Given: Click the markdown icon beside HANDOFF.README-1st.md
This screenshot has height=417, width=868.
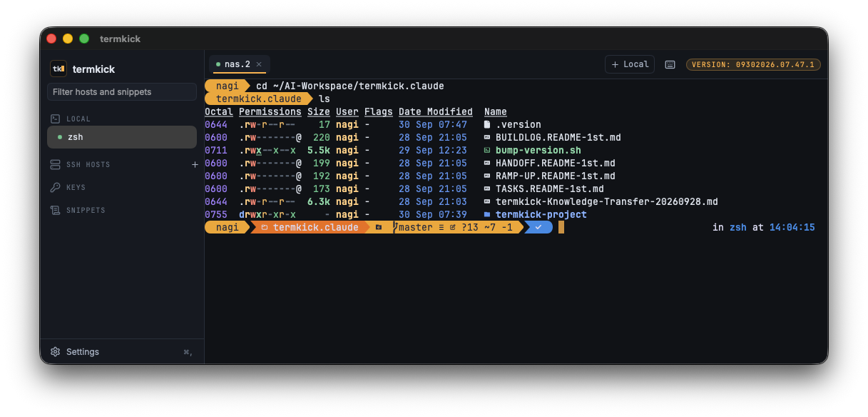Looking at the screenshot, I should pyautogui.click(x=487, y=163).
